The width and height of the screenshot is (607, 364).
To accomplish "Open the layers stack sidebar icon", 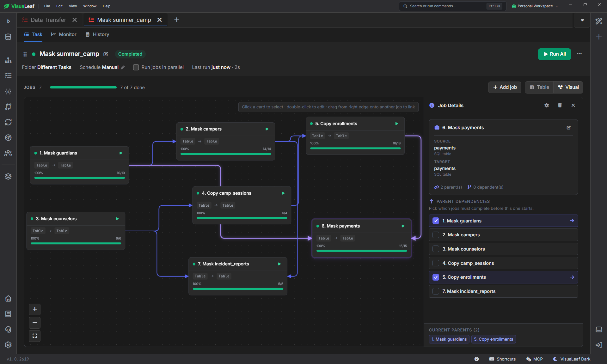I will (8, 176).
